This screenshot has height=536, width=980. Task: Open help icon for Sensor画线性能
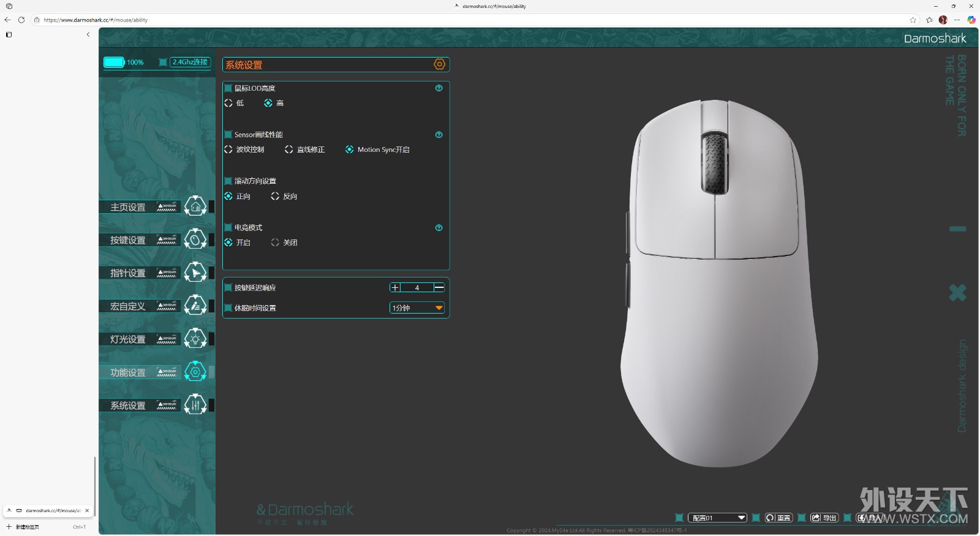tap(439, 135)
